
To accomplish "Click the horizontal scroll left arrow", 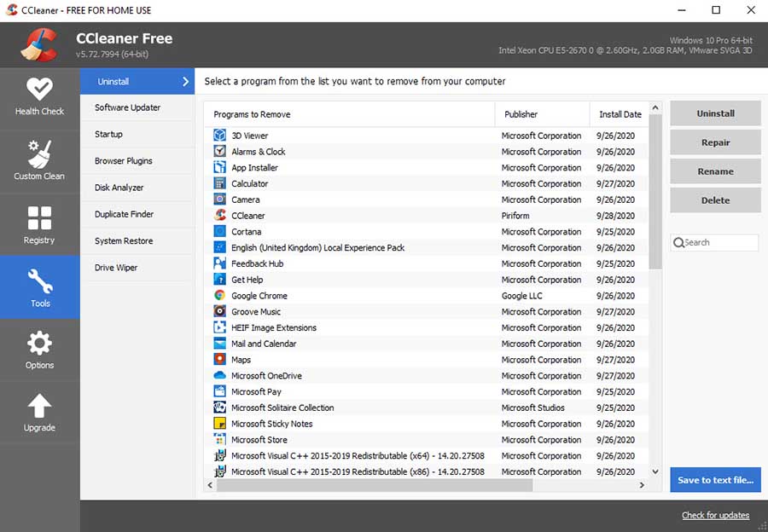I will [210, 485].
